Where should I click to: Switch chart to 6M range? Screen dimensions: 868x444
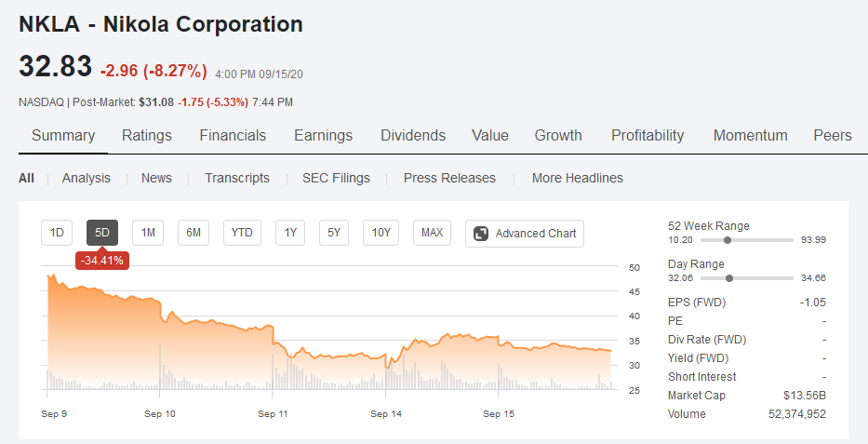tap(194, 233)
